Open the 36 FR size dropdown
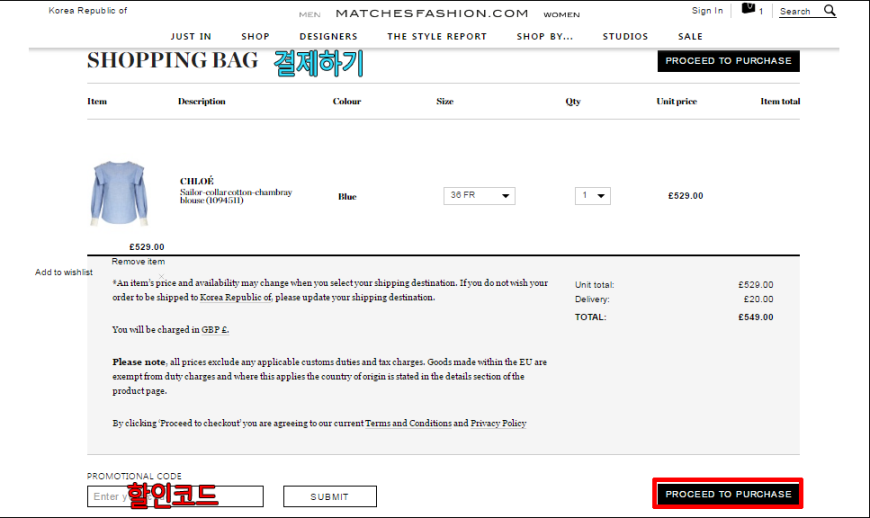The height and width of the screenshot is (518, 870). (x=479, y=196)
